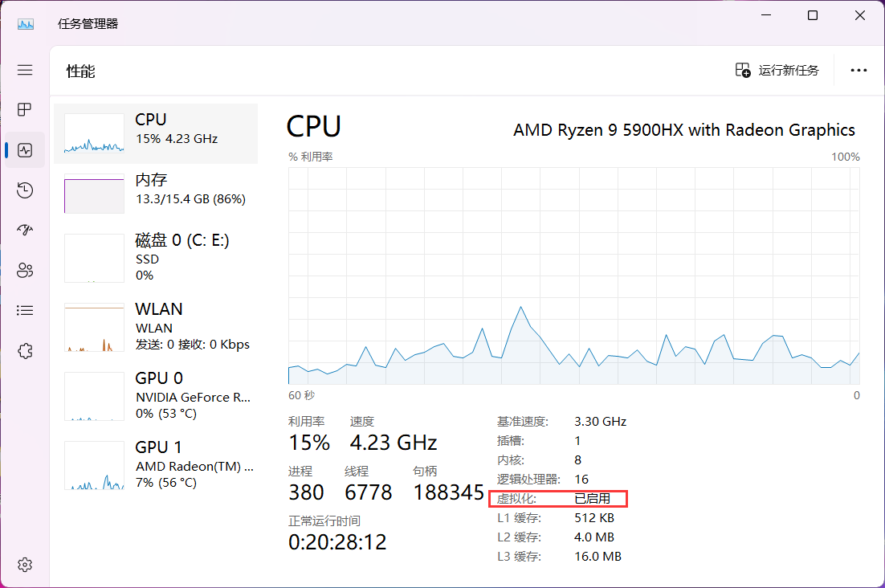Image resolution: width=885 pixels, height=588 pixels.
Task: Open the Processes page icon
Action: 25,109
